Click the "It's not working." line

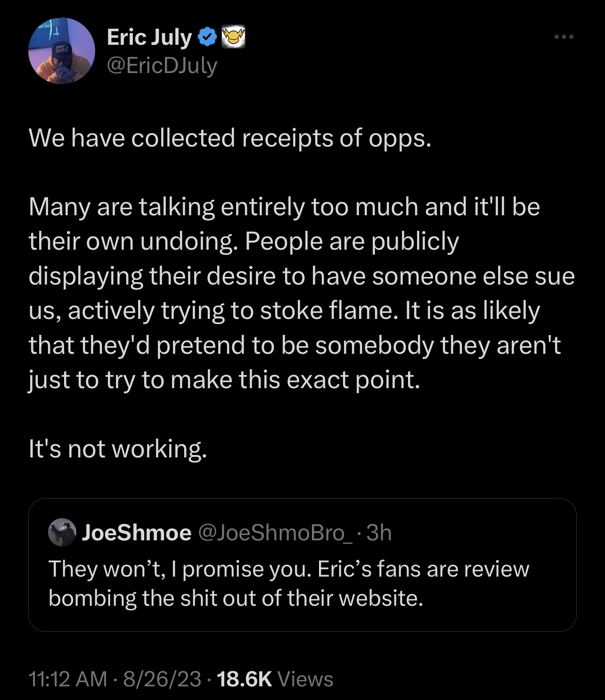pyautogui.click(x=118, y=448)
